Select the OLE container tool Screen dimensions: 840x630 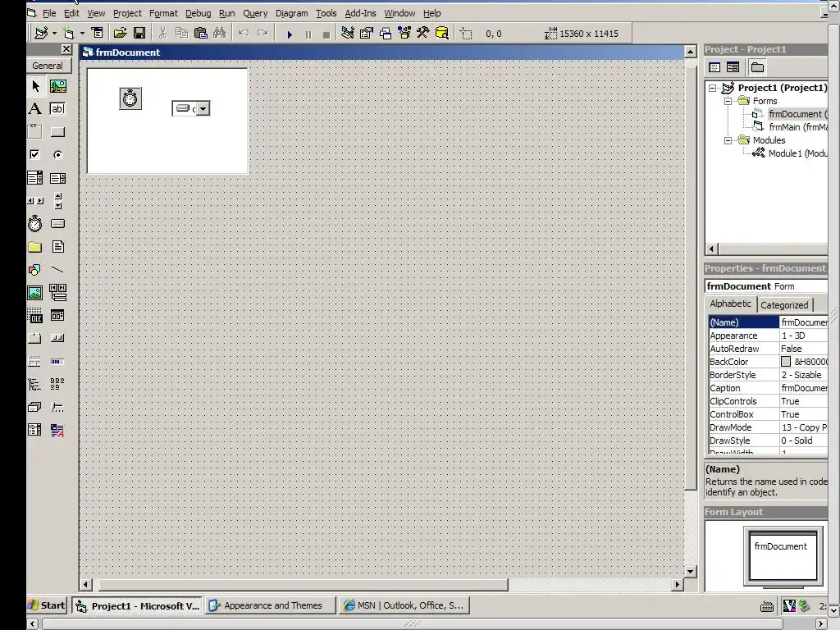tap(35, 316)
